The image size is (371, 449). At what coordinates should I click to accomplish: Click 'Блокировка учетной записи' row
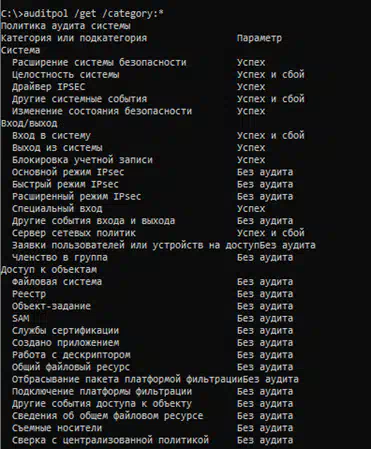(x=82, y=160)
